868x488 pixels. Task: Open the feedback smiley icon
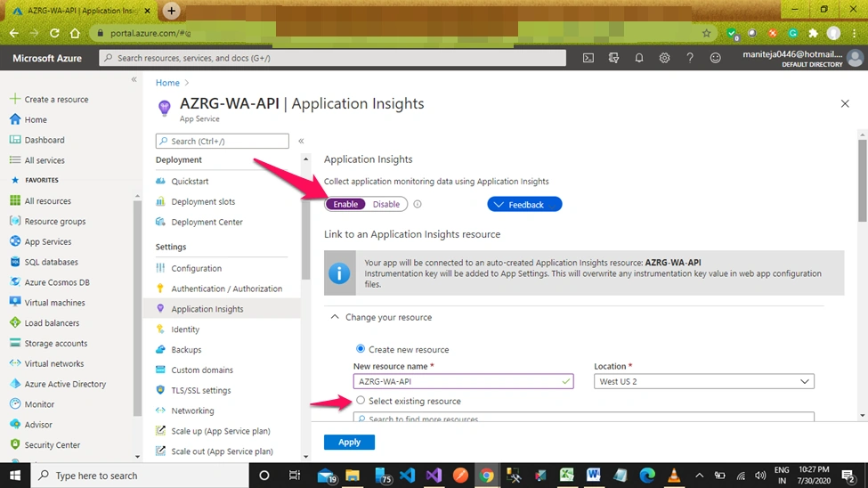click(715, 58)
